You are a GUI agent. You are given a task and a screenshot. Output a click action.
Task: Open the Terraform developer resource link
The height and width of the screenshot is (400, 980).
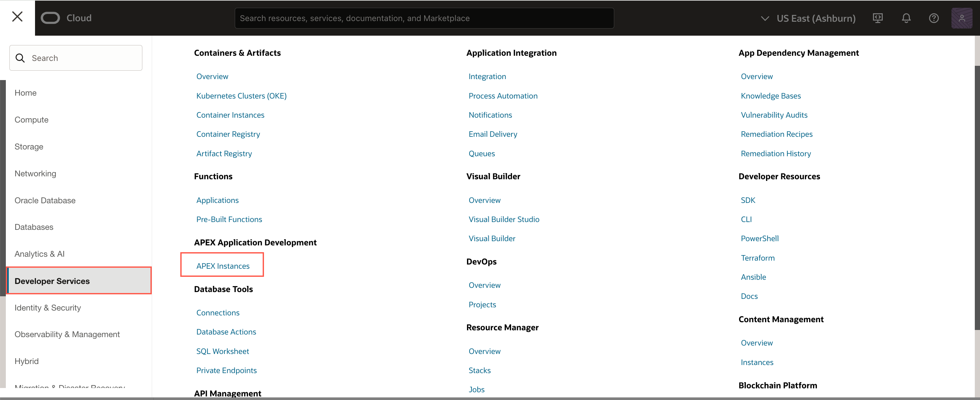pos(757,257)
